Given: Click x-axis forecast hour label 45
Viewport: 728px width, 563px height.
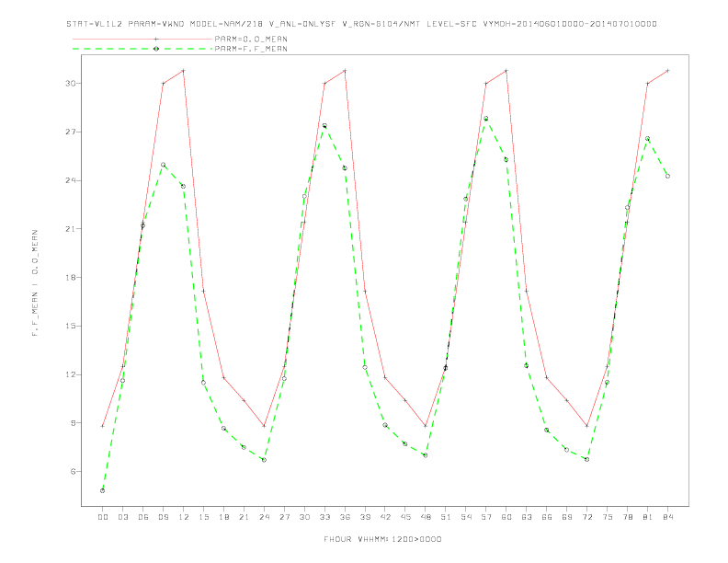Looking at the screenshot, I should [x=405, y=517].
